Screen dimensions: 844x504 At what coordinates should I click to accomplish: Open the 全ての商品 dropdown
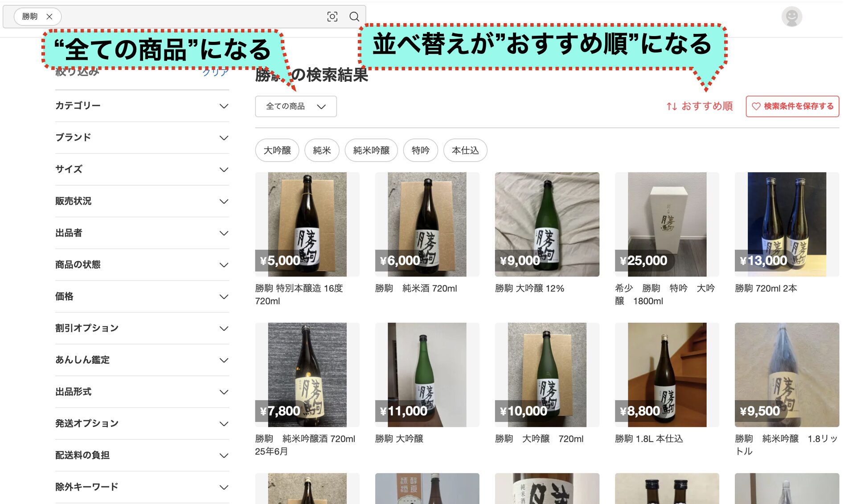pyautogui.click(x=296, y=106)
